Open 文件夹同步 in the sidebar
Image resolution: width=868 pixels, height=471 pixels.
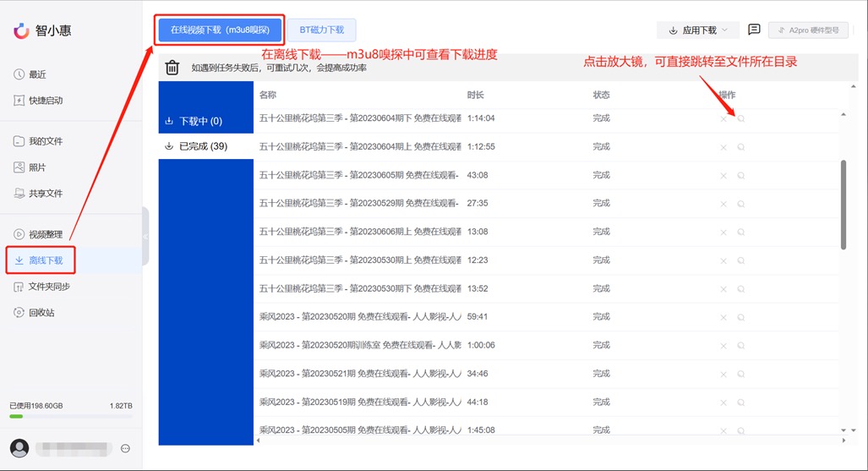[x=49, y=287]
